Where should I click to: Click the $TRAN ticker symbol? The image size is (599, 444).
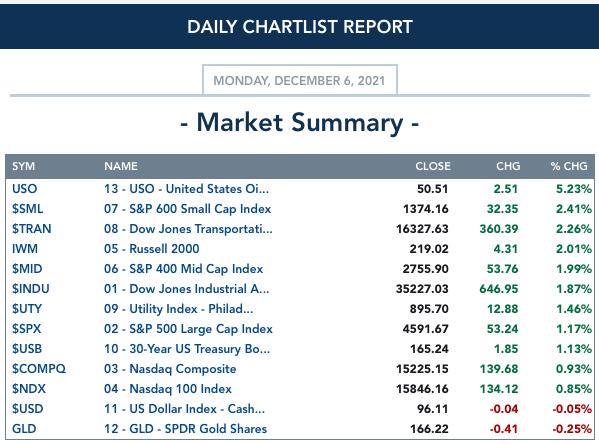(31, 228)
